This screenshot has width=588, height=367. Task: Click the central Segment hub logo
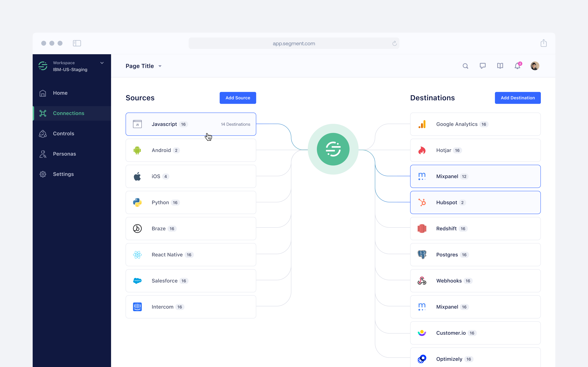click(x=333, y=149)
